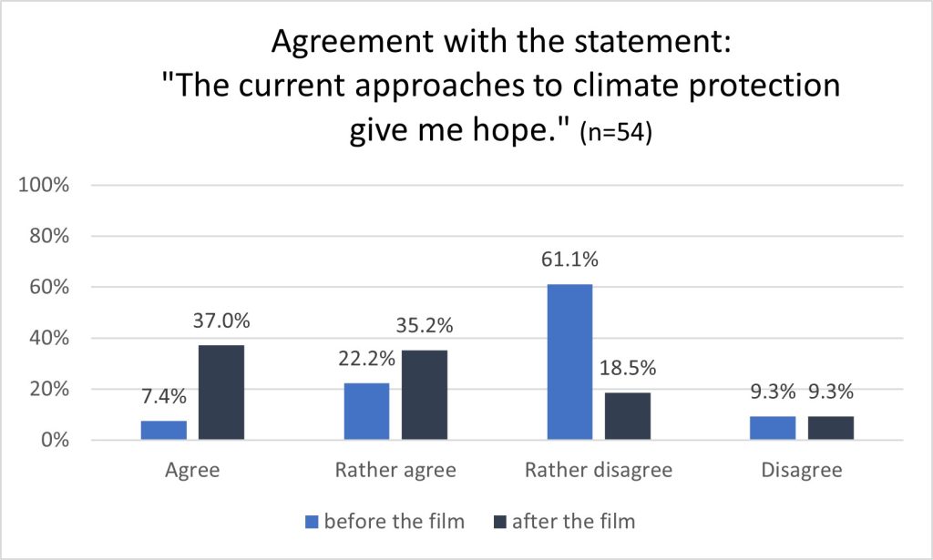Click the blue Rather agree bar at 22.2%
933x560 pixels.
[366, 412]
